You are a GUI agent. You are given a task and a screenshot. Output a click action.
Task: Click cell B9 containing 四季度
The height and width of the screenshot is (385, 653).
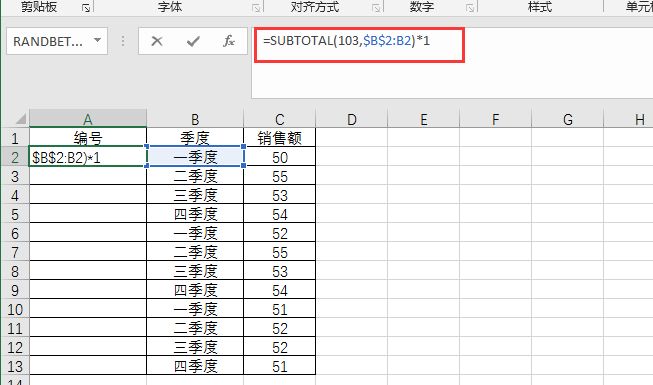pos(195,290)
